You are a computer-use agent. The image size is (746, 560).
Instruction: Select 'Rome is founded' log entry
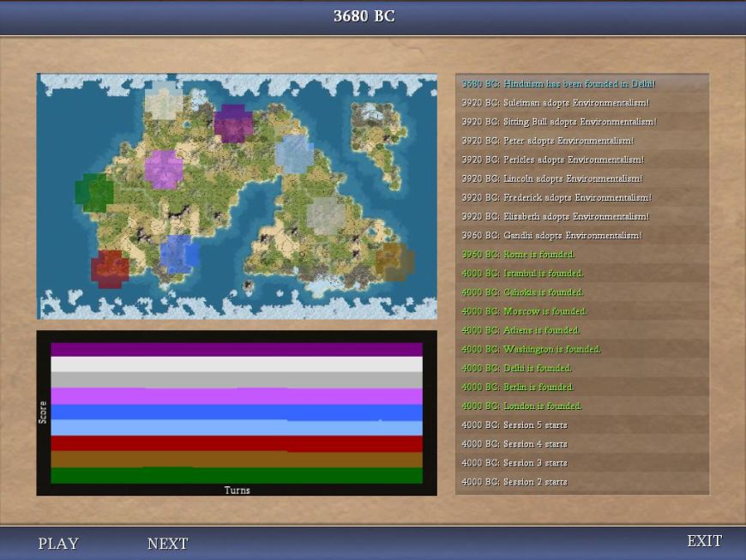point(582,255)
